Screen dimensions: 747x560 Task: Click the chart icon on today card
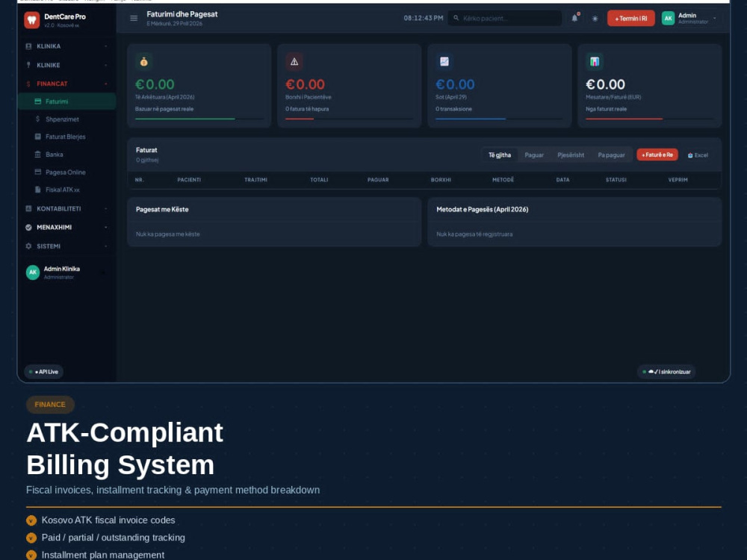(x=444, y=61)
